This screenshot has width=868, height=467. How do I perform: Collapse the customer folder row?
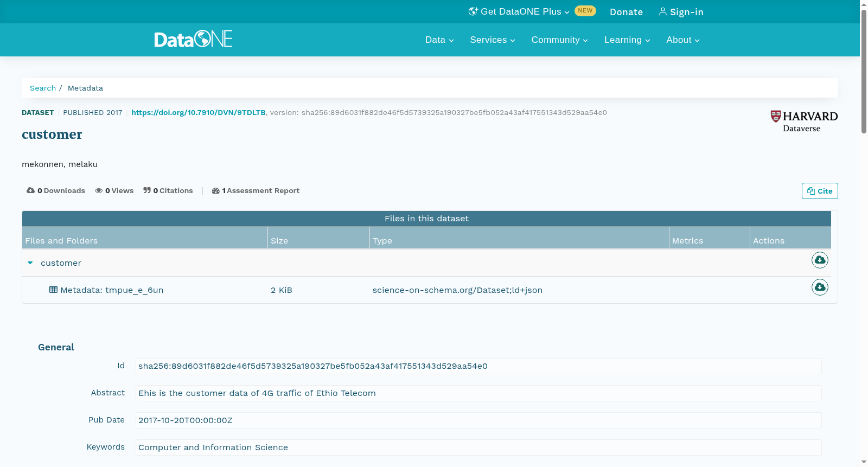coord(30,263)
